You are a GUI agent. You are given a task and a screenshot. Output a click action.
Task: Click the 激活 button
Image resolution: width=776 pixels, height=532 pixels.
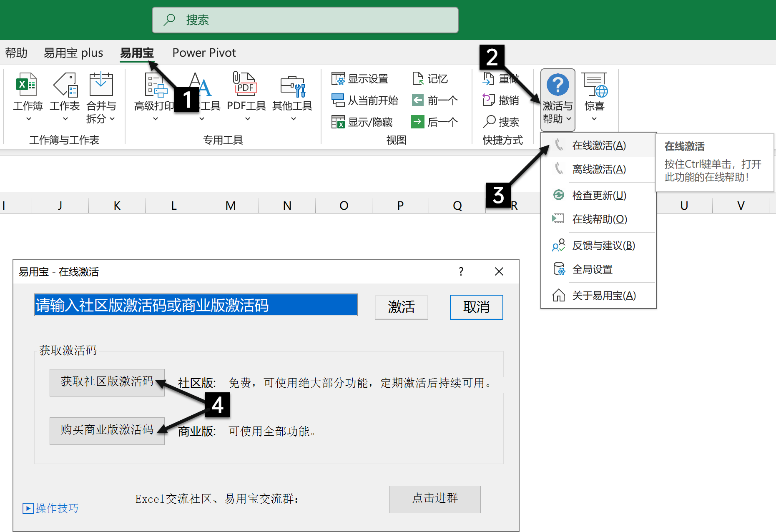pyautogui.click(x=402, y=307)
